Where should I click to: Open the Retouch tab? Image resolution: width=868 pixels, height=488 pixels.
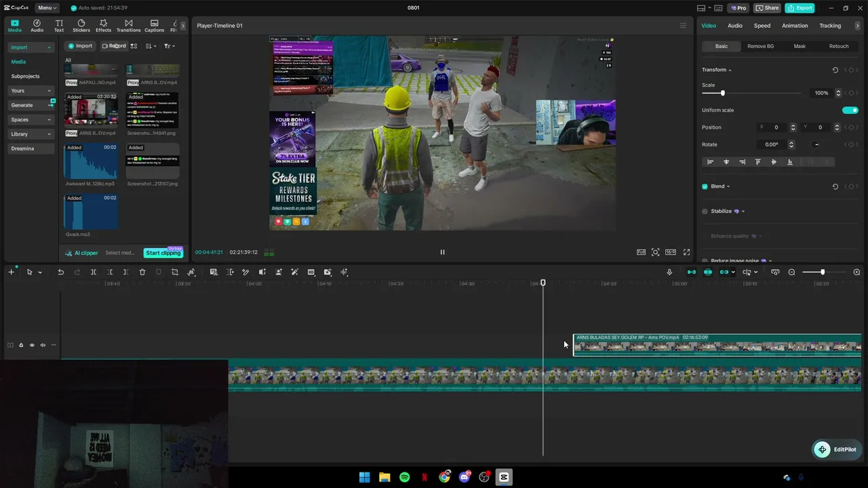(x=839, y=46)
